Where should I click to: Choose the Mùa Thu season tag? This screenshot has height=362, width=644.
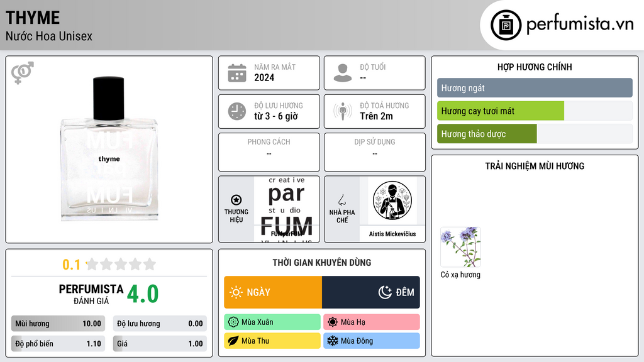pos(272,341)
